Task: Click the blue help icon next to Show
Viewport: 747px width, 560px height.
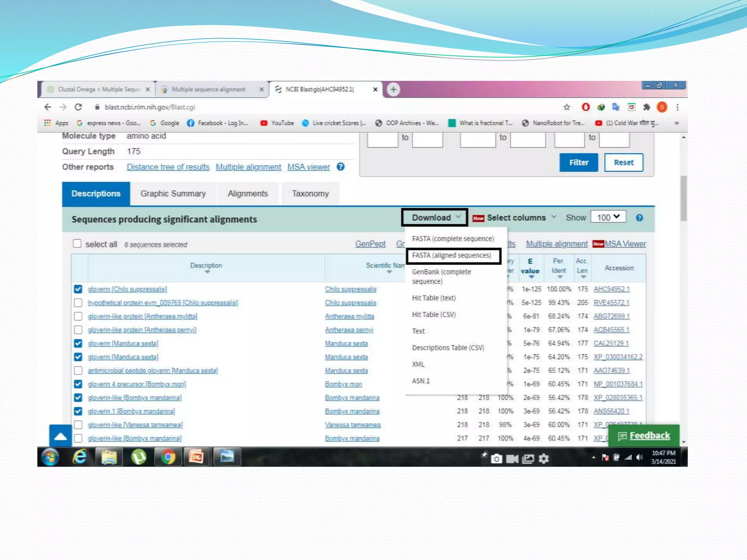Action: tap(639, 218)
